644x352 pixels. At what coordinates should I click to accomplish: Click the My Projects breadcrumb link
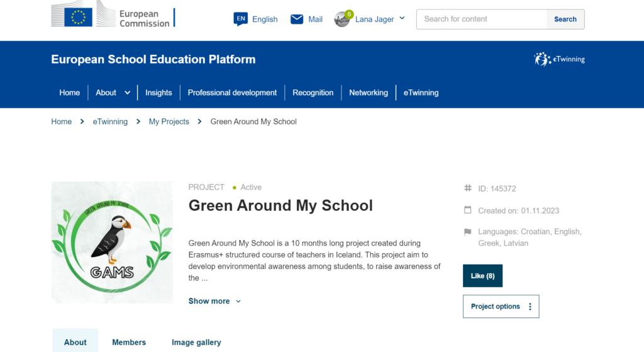tap(169, 122)
